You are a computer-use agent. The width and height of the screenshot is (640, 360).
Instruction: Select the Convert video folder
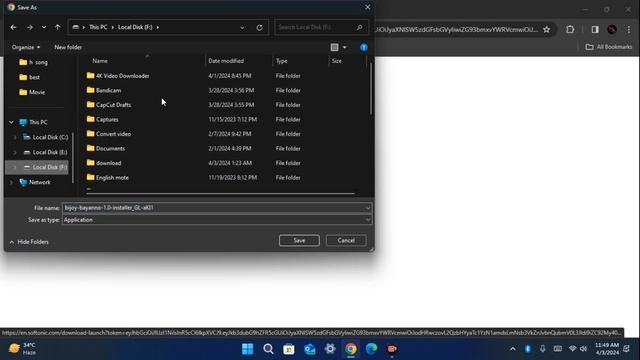(x=109, y=134)
